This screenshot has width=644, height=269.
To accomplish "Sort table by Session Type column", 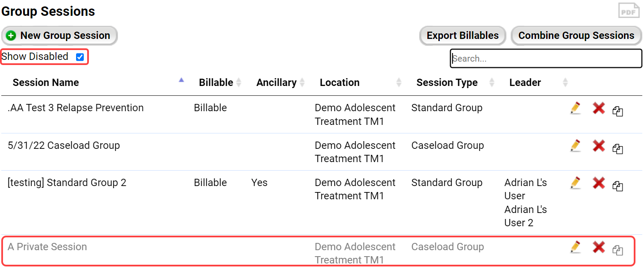I will 447,83.
